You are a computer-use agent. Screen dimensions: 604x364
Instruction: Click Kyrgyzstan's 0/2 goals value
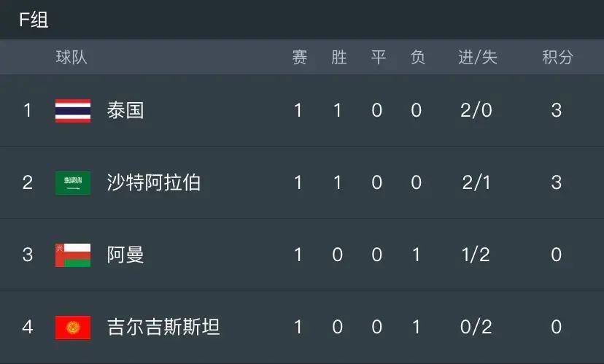(476, 327)
